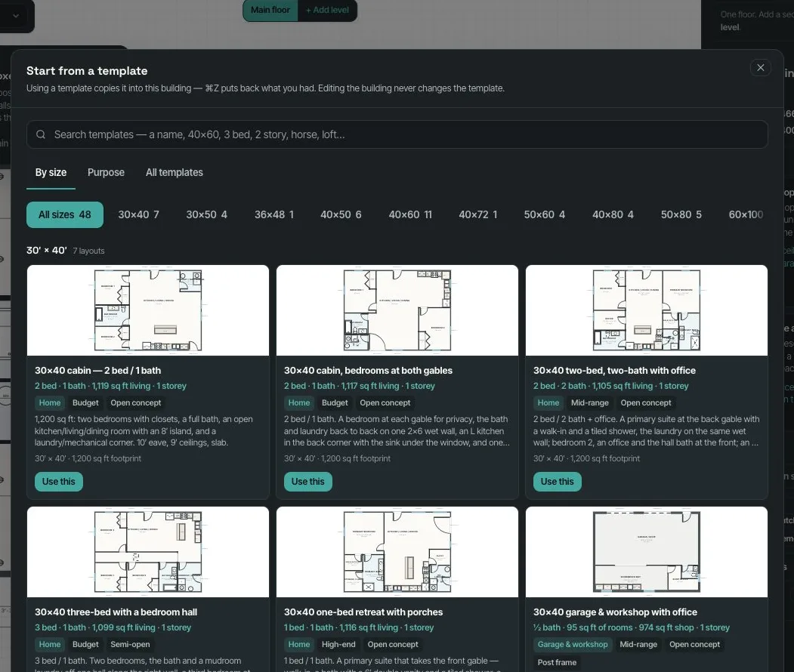Focus the Search templates input field

coord(397,134)
